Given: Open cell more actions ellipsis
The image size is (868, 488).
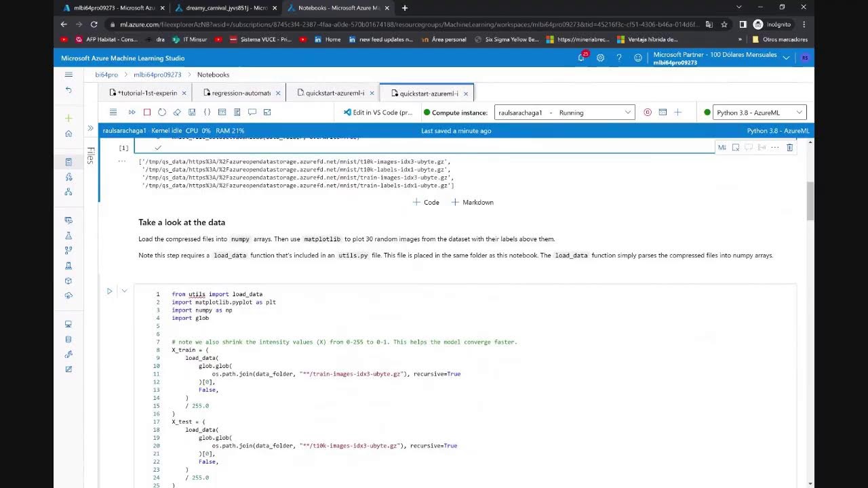Looking at the screenshot, I should coord(775,148).
